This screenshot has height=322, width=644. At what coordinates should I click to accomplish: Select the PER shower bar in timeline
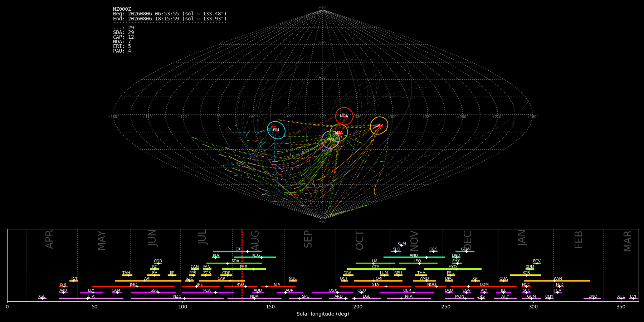(x=244, y=269)
